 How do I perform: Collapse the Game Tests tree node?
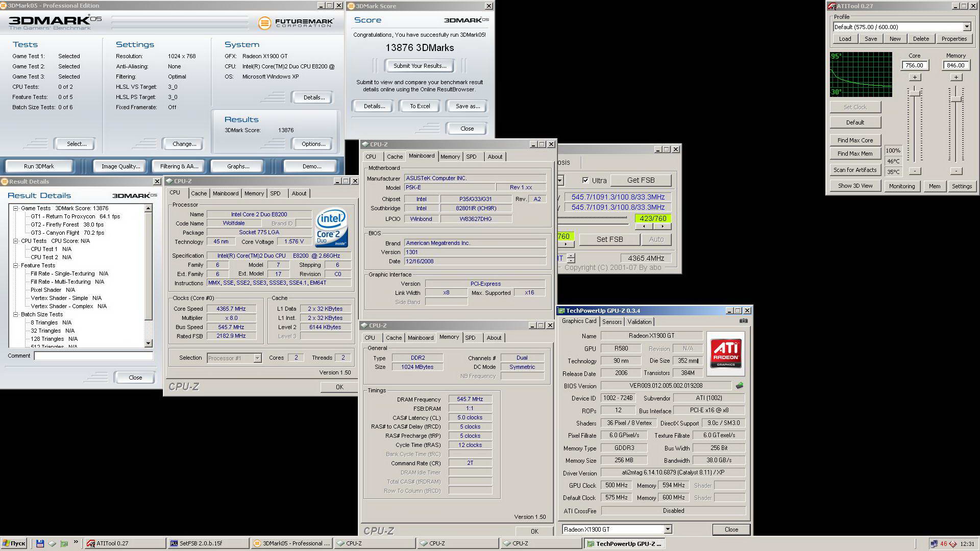point(15,209)
